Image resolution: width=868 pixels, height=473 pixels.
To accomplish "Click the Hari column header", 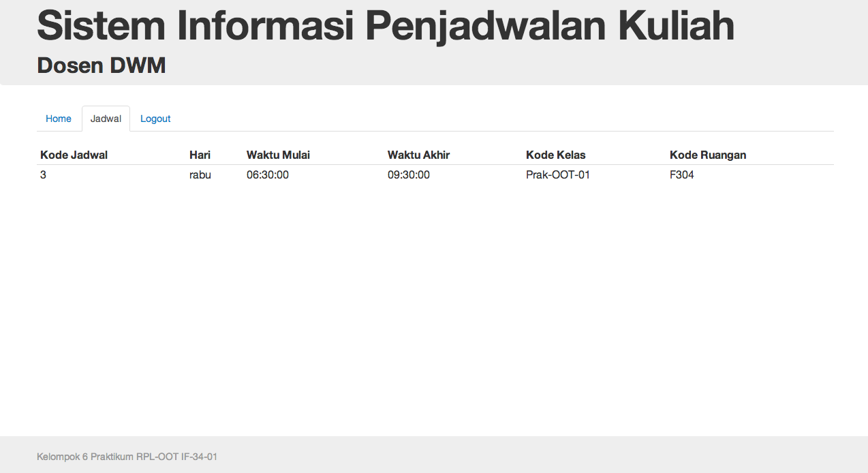I will [200, 155].
